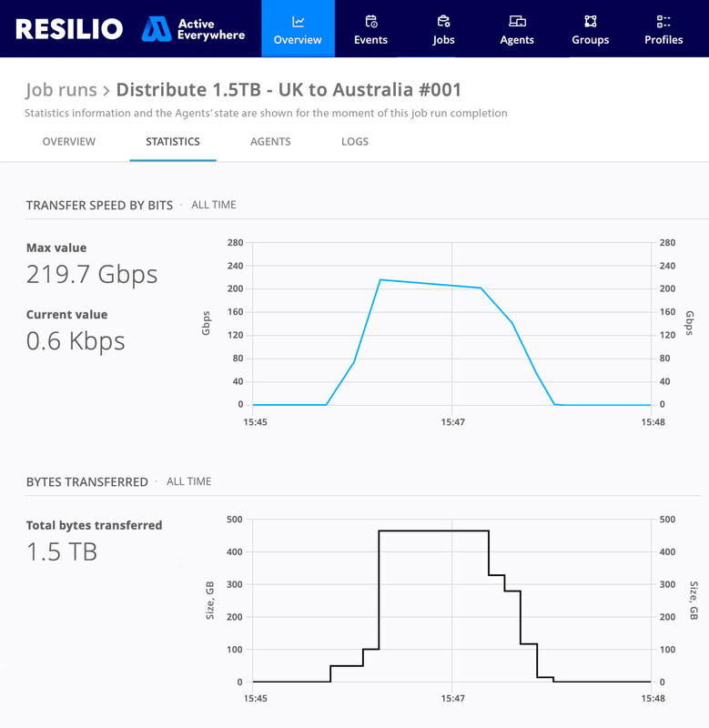This screenshot has width=709, height=728.
Task: Click the Overview chart icon in navbar
Action: pos(298,21)
